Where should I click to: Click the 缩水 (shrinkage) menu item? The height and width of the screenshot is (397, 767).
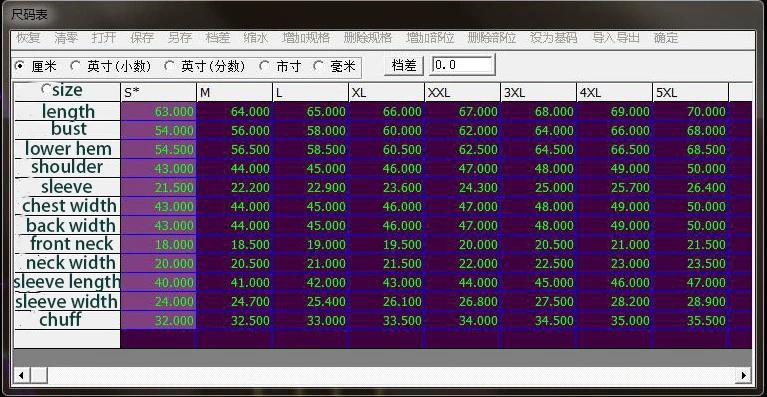click(x=256, y=38)
